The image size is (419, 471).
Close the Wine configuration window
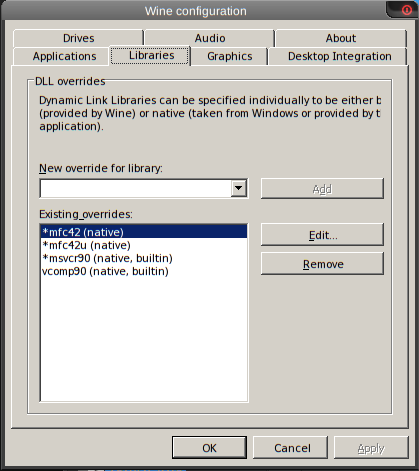tap(406, 10)
